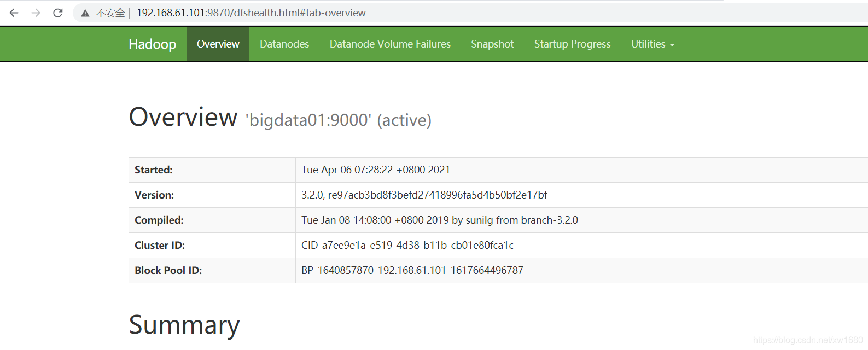Click the CID-a7ee9e1a cluster ID value
Image resolution: width=868 pixels, height=350 pixels.
coord(407,245)
